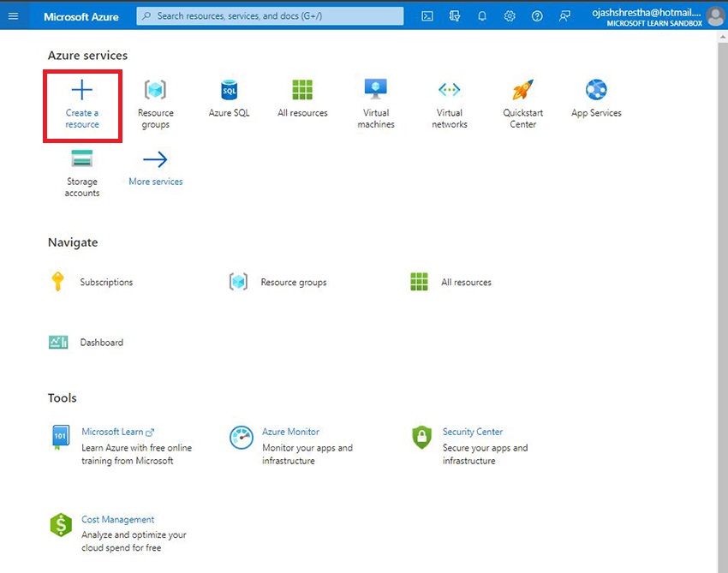Click Resource groups cube icon under Navigate

coord(238,282)
